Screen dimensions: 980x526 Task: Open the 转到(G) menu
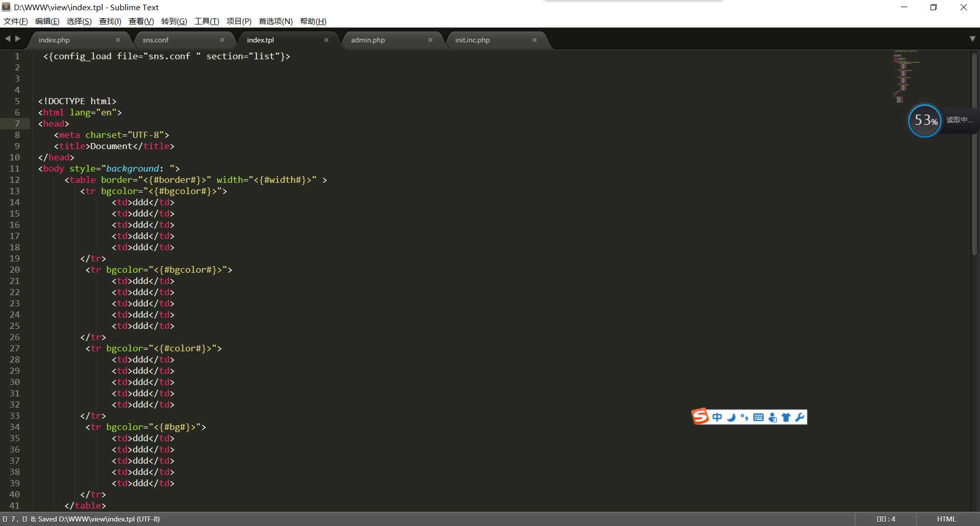pyautogui.click(x=174, y=21)
